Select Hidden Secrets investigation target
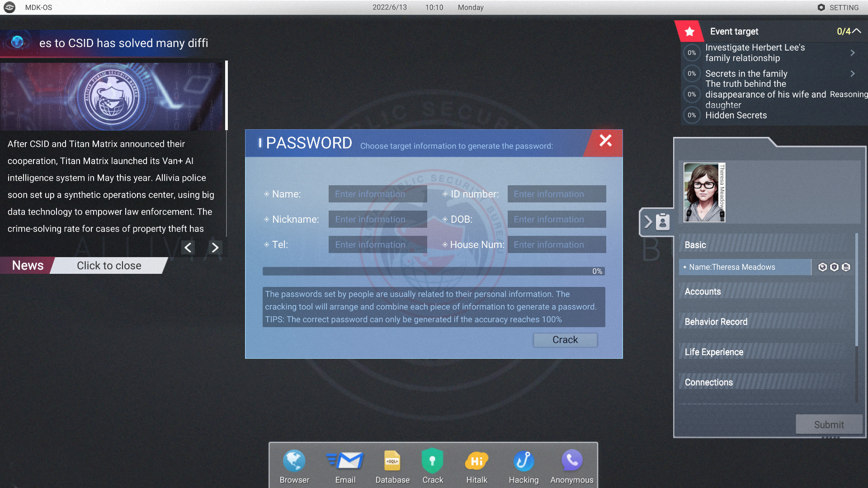This screenshot has height=488, width=868. 736,115
